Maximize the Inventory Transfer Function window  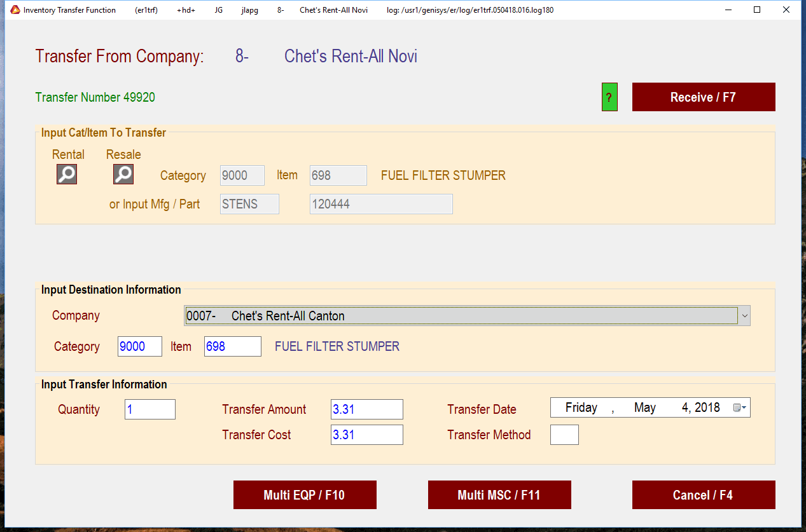(757, 10)
